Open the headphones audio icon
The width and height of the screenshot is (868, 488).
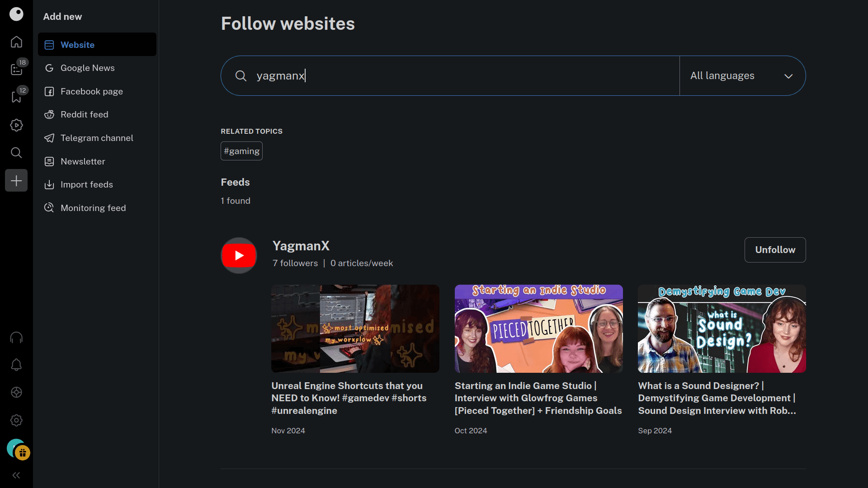pos(16,338)
